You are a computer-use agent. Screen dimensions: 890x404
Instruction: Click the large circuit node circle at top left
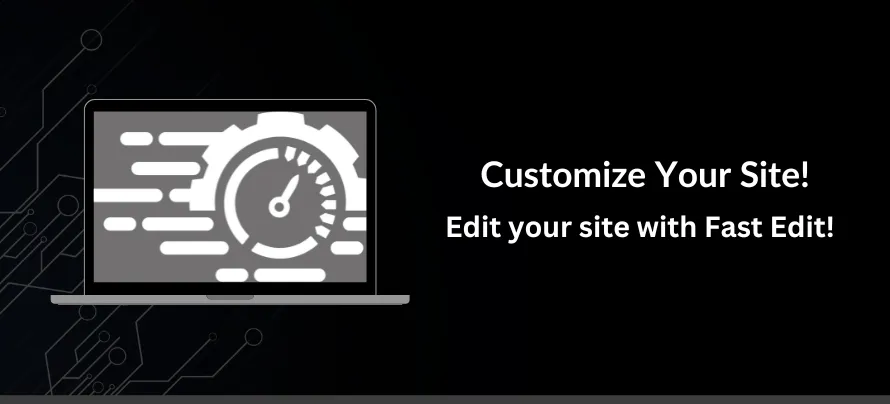click(91, 40)
